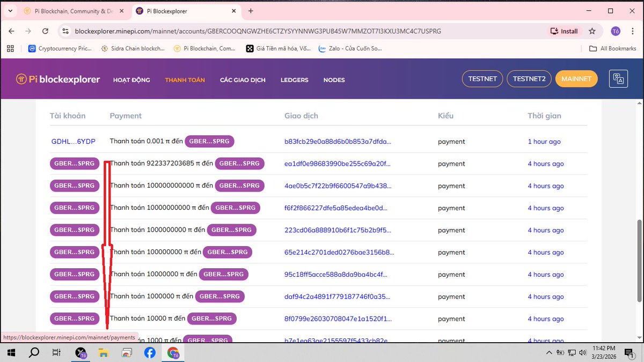644x362 pixels.
Task: Click the recipient badge in the 922337203685 π payment
Action: [240, 164]
